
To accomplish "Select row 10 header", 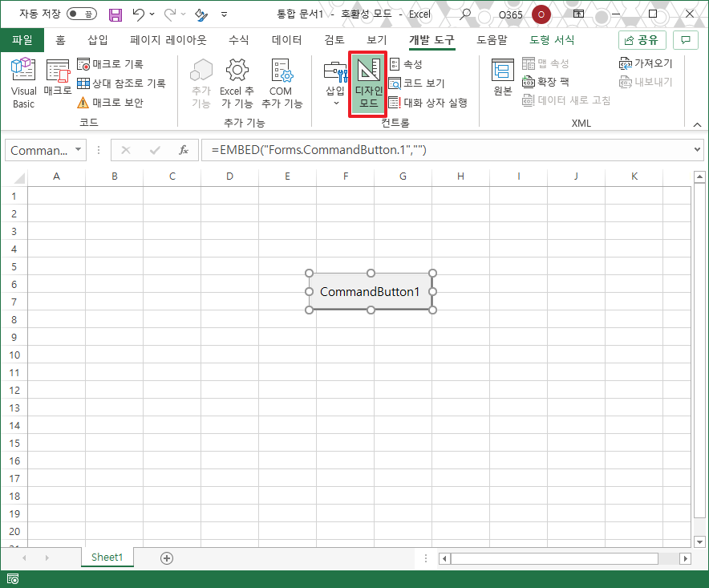I will pos(14,355).
